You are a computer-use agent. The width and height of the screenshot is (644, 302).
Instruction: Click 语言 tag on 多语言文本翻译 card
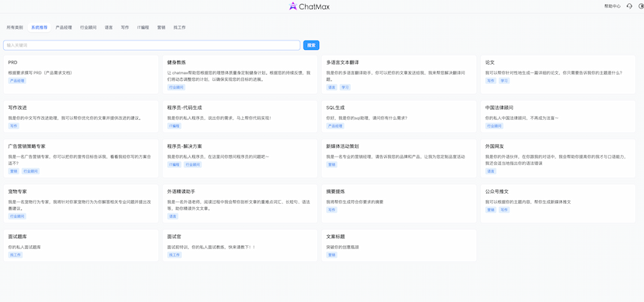click(331, 87)
